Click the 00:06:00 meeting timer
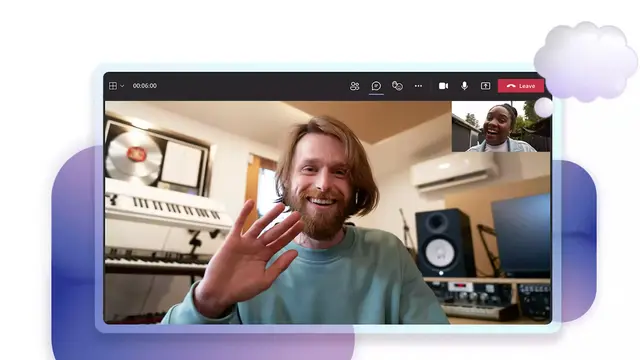The width and height of the screenshot is (640, 360). (144, 86)
